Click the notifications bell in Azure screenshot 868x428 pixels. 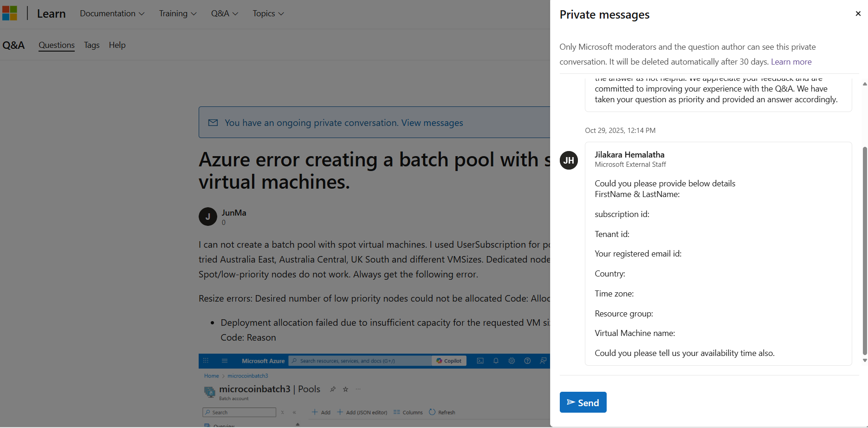click(496, 361)
